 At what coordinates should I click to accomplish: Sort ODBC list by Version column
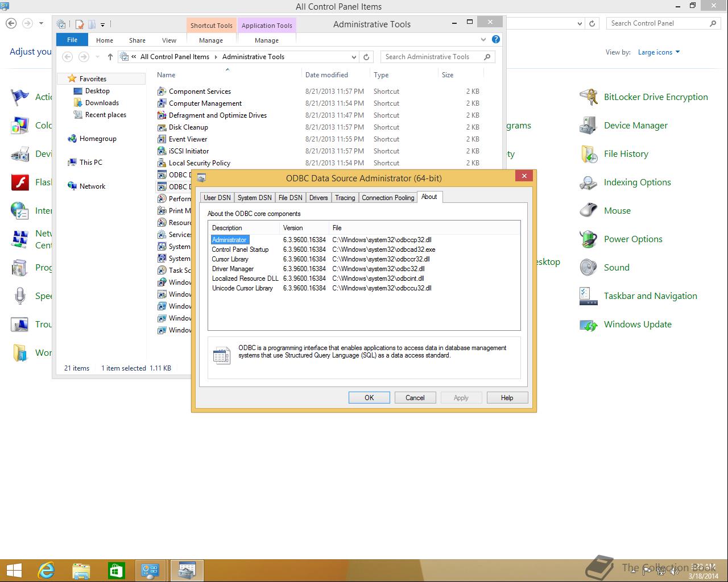[x=304, y=228]
